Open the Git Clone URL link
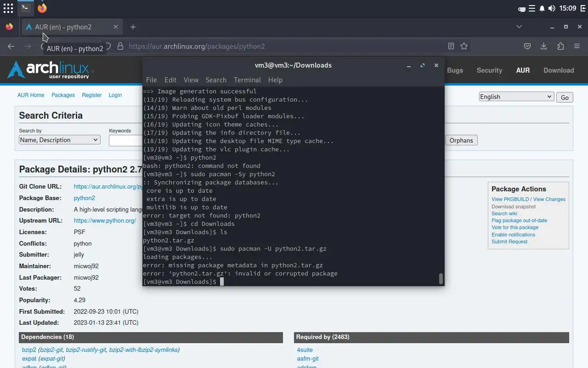This screenshot has height=368, width=588. (108, 187)
